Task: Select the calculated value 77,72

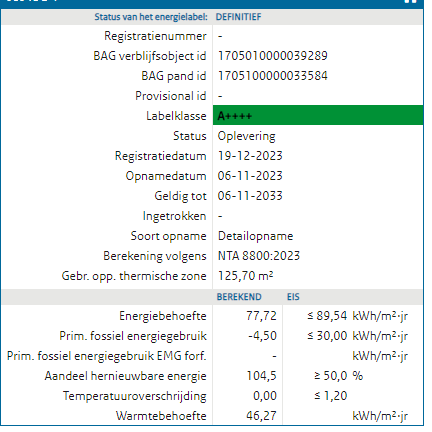Action: coord(261,316)
